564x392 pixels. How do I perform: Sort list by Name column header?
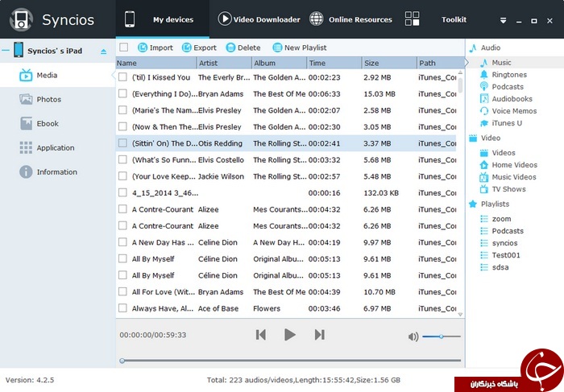[156, 63]
